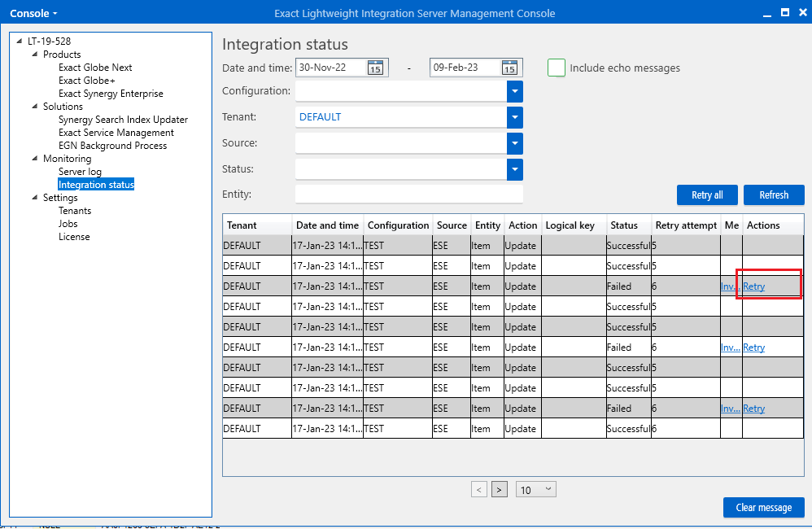Open the Tenant dropdown list
The width and height of the screenshot is (812, 529).
click(514, 117)
